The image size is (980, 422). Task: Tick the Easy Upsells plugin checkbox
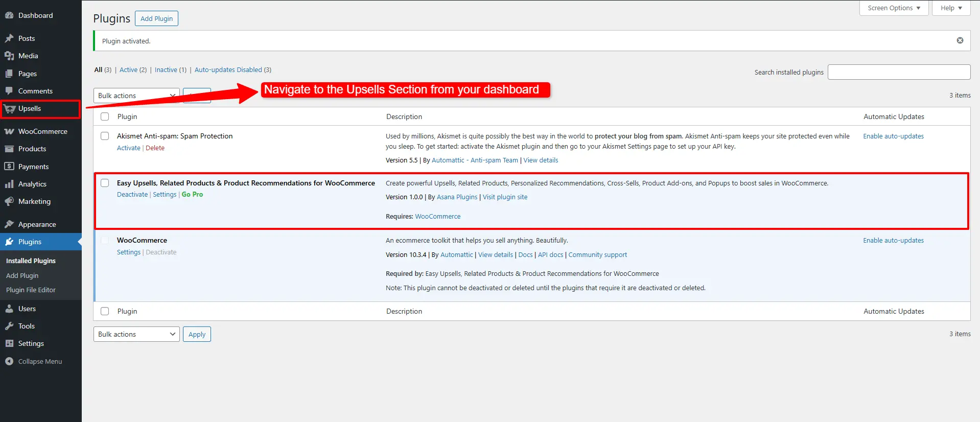coord(105,183)
